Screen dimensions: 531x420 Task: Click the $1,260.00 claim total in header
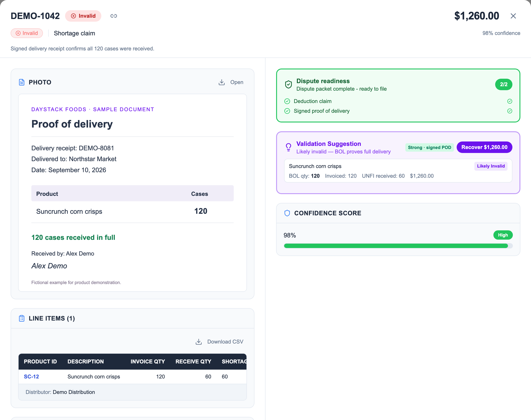tap(477, 16)
